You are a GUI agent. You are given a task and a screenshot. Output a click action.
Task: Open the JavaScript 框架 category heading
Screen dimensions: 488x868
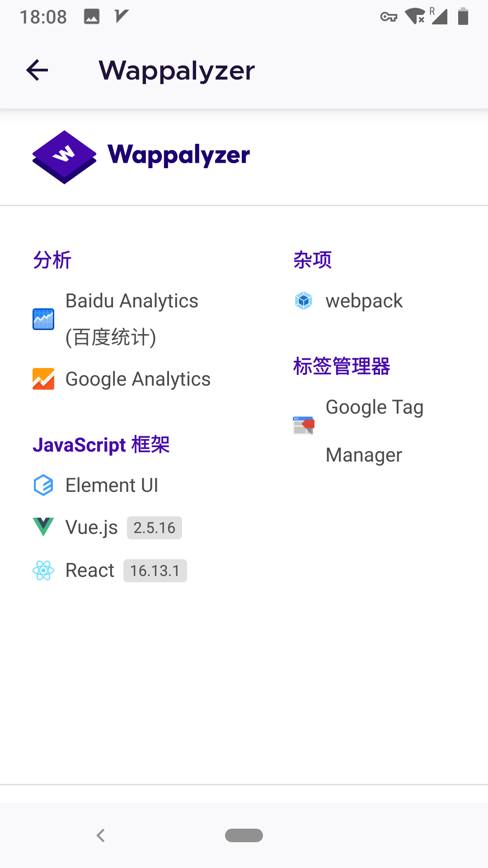click(x=101, y=445)
